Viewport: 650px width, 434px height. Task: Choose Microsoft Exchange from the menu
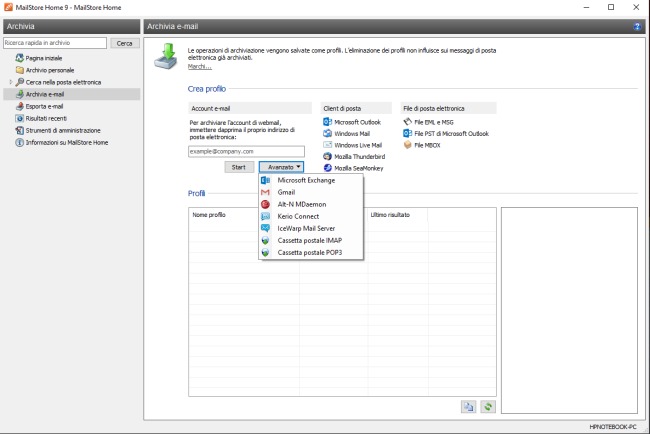click(311, 180)
